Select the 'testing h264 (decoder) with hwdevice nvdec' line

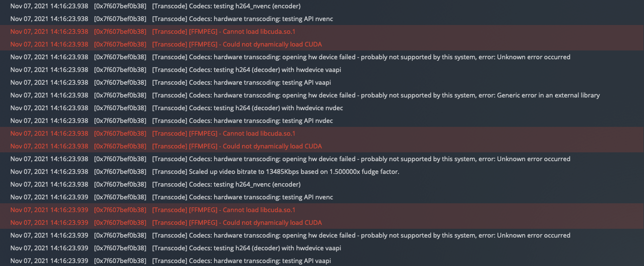pyautogui.click(x=322, y=108)
